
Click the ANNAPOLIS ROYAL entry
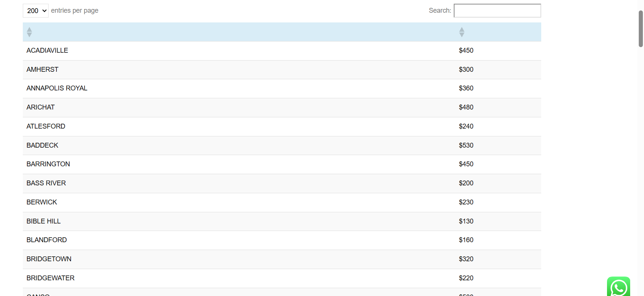[x=57, y=88]
